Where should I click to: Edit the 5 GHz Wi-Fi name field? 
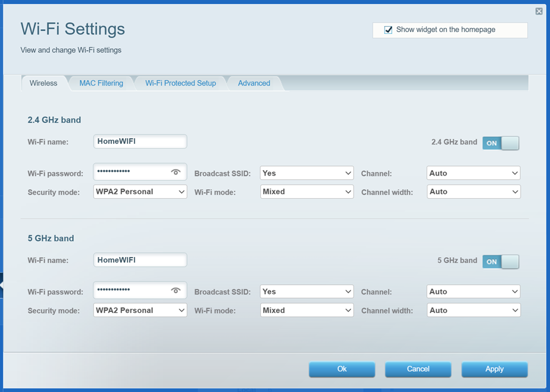pyautogui.click(x=140, y=260)
